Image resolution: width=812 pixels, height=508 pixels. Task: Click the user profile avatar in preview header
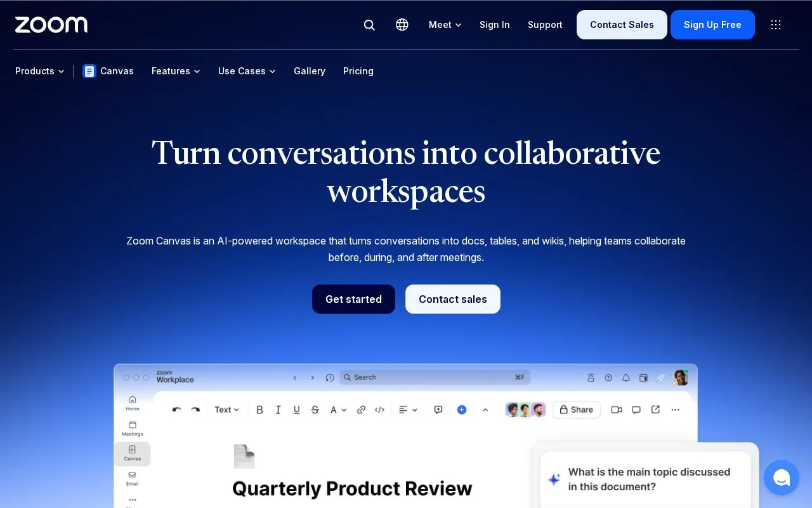click(x=681, y=377)
